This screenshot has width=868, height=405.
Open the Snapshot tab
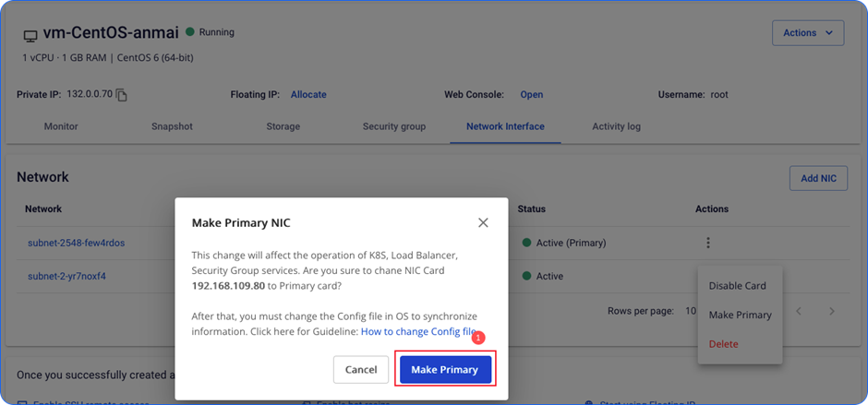point(172,126)
